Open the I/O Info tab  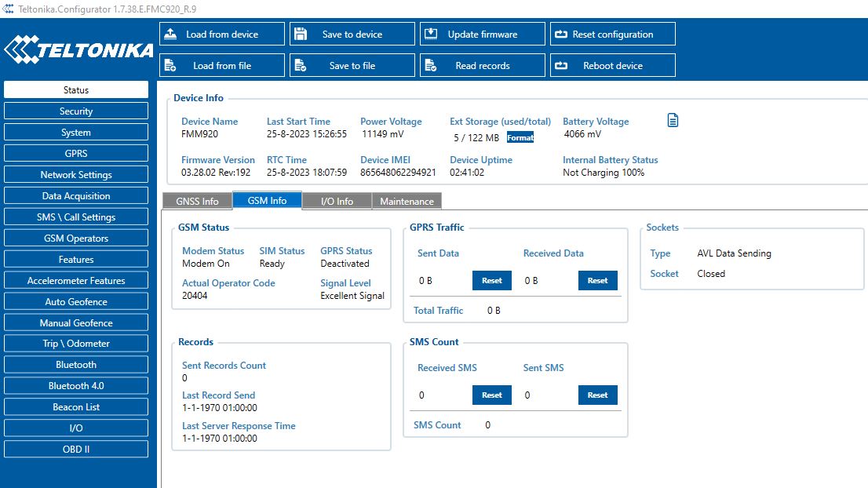point(337,202)
